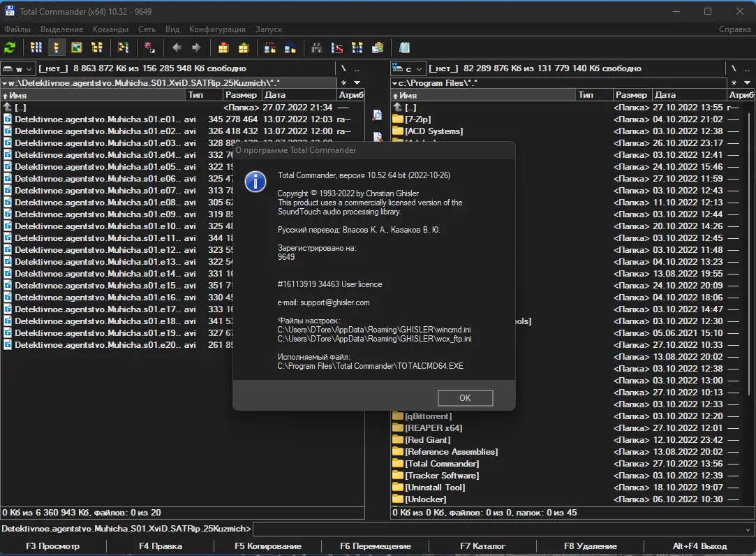756x556 pixels.
Task: Open the synchronize directories icon
Action: click(357, 47)
